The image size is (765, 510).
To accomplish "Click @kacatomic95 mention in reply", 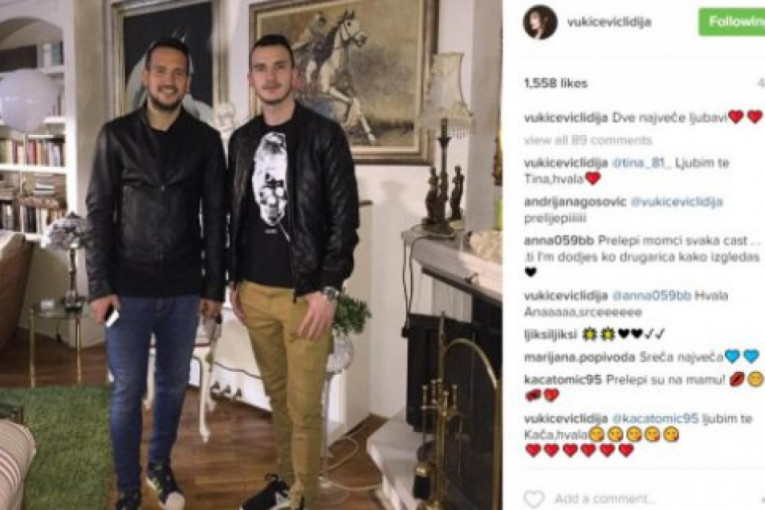I will coord(655,419).
